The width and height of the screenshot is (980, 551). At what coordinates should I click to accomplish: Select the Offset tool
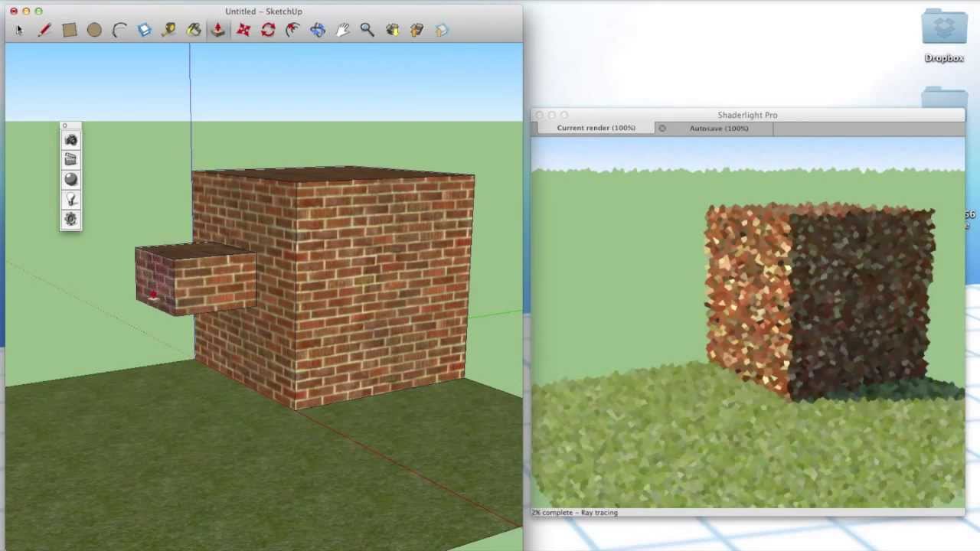coord(293,30)
